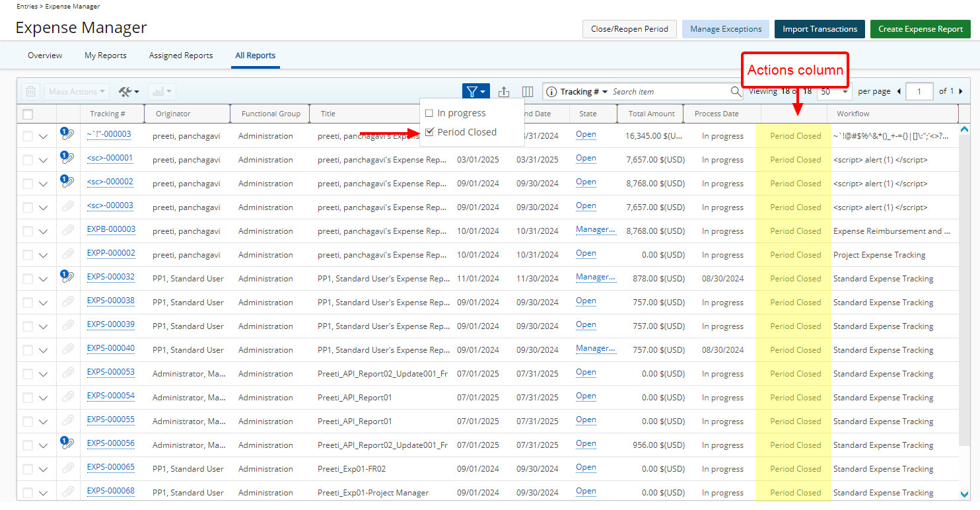The image size is (980, 510).
Task: Go to next page arrow
Action: [x=961, y=91]
